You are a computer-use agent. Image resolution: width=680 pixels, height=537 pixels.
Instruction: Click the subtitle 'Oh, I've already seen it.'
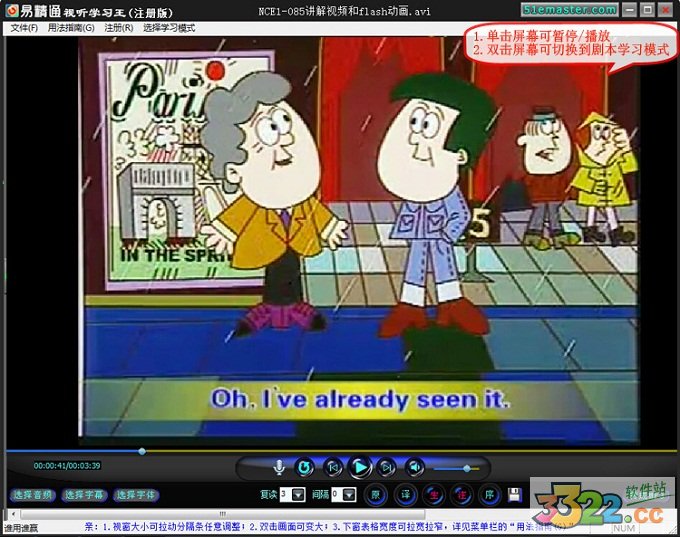(x=360, y=399)
